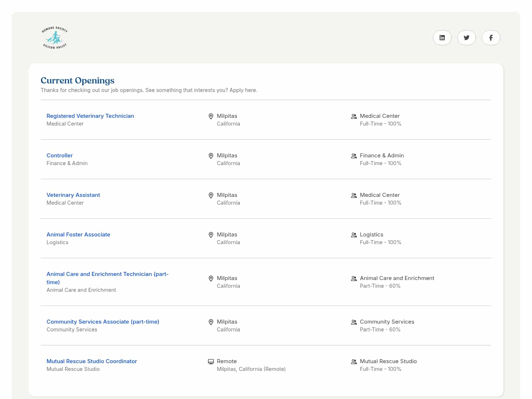The height and width of the screenshot is (399, 532).
Task: Open Registered Veterinary Technician job posting
Action: (90, 116)
